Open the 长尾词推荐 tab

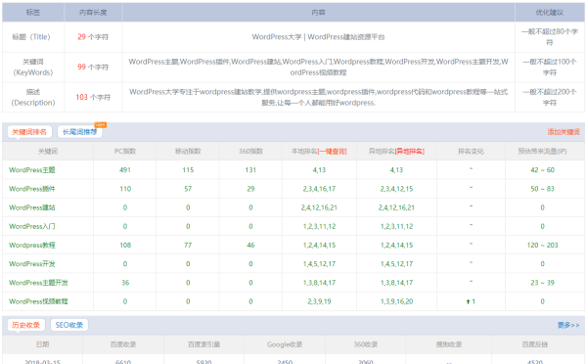tap(79, 132)
